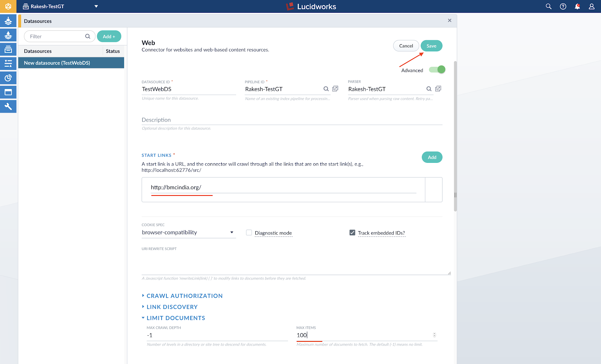Screen dimensions: 601x364
Task: Click the Save button
Action: coord(431,46)
